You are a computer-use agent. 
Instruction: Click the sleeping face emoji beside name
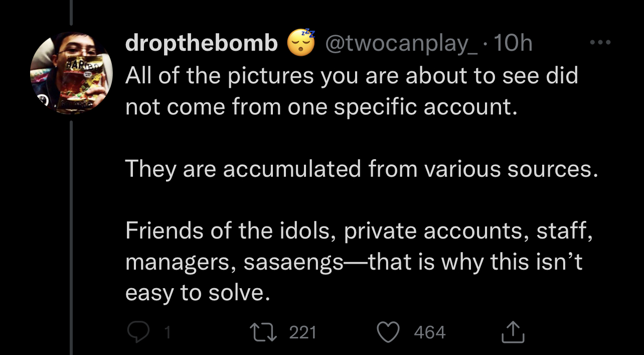[301, 43]
